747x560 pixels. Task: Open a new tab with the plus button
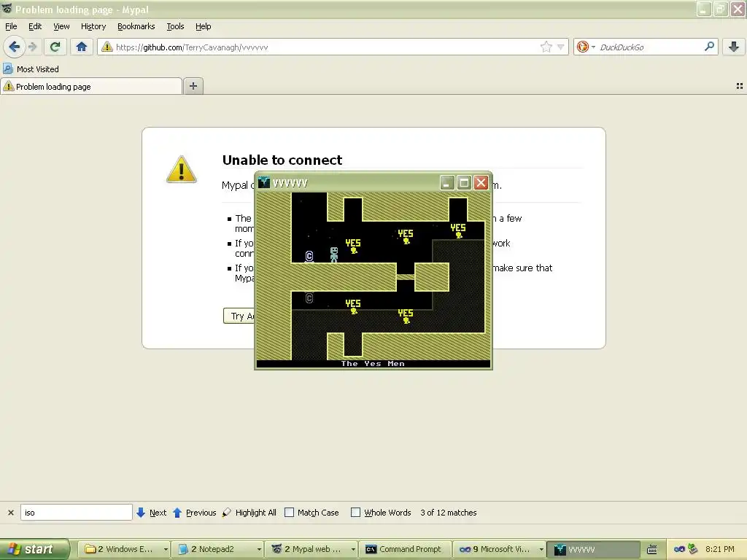coord(193,86)
